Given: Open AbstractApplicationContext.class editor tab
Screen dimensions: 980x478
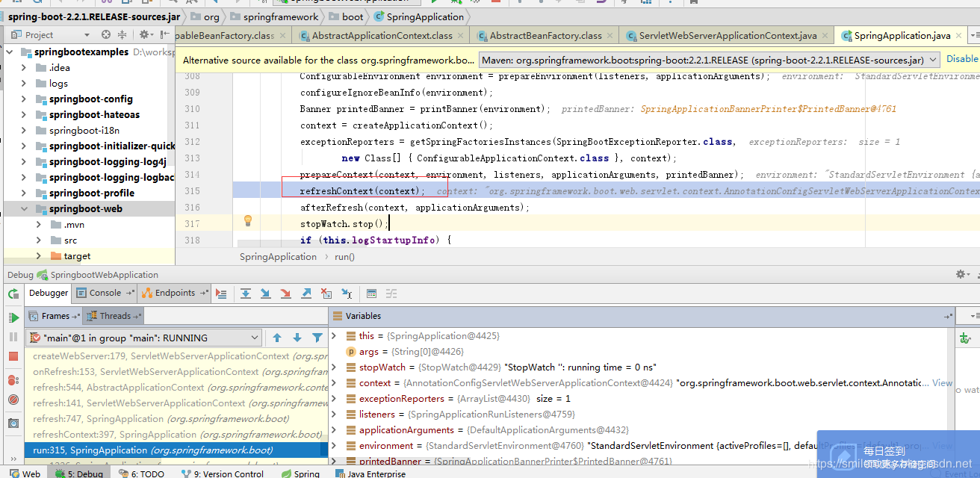Looking at the screenshot, I should pyautogui.click(x=382, y=35).
